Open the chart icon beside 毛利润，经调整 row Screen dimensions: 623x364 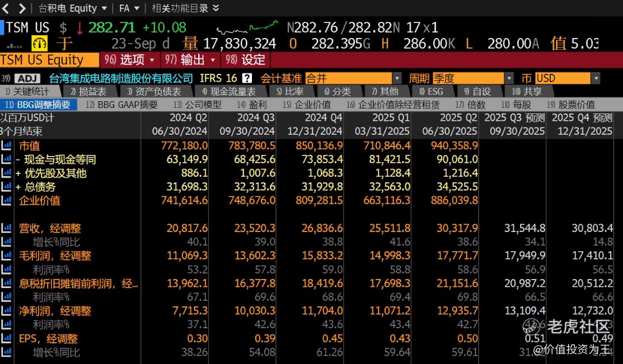6,256
